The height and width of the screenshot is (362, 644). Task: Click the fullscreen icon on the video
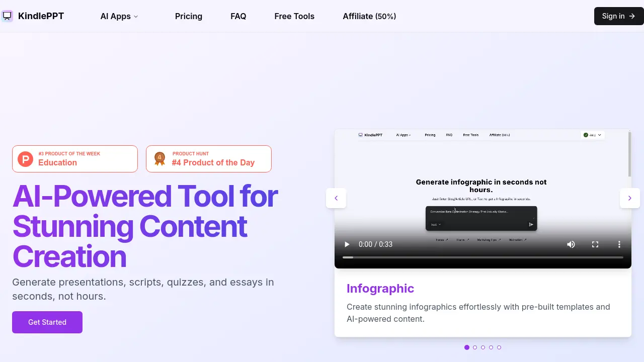pyautogui.click(x=595, y=244)
